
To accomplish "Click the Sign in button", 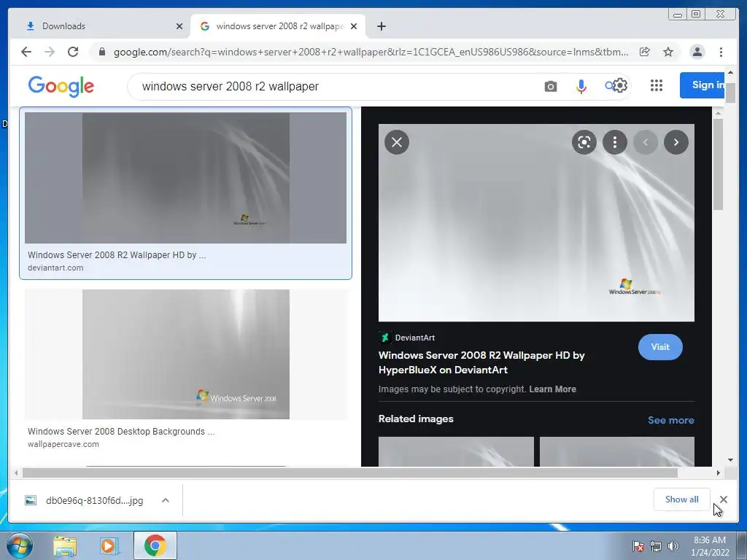I will (703, 85).
